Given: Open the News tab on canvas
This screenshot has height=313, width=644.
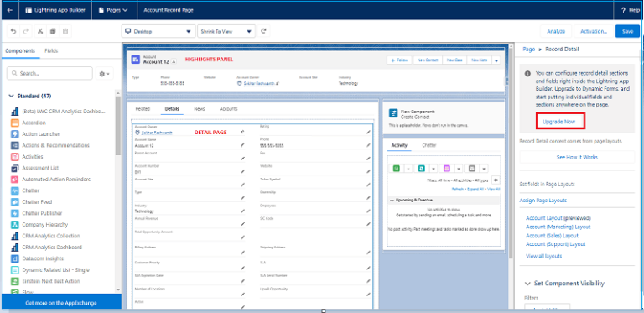Looking at the screenshot, I should click(200, 109).
